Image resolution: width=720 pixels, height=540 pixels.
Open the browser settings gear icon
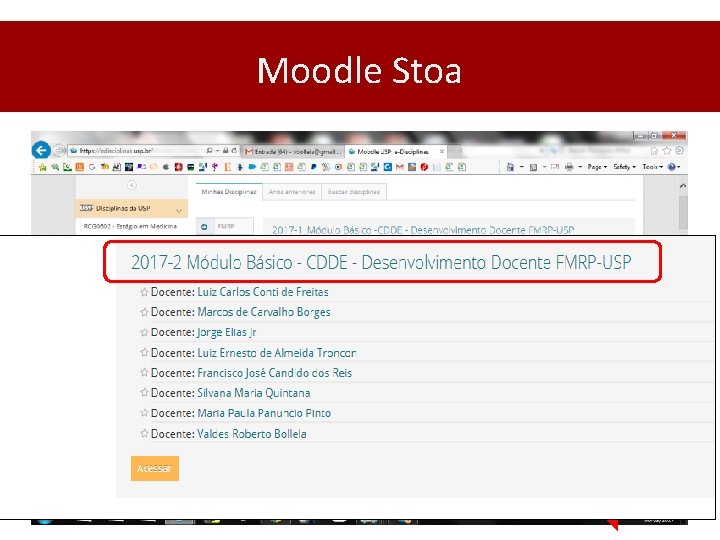(680, 151)
